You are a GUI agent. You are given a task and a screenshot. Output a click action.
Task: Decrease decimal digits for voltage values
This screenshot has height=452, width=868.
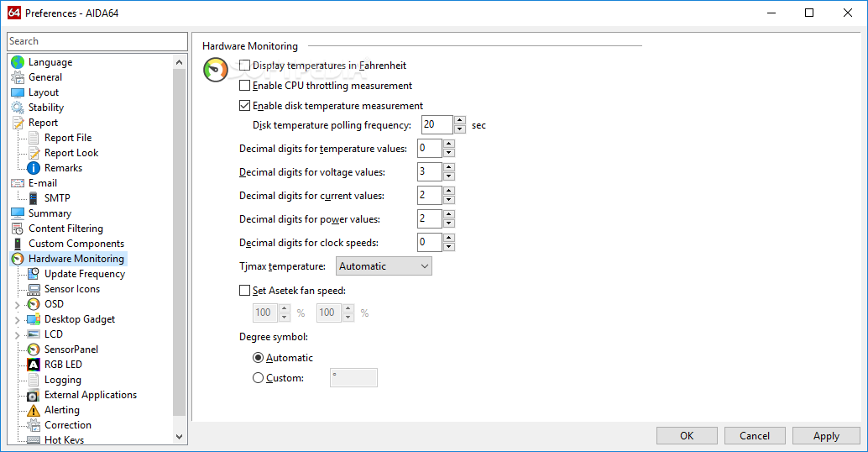(x=449, y=176)
